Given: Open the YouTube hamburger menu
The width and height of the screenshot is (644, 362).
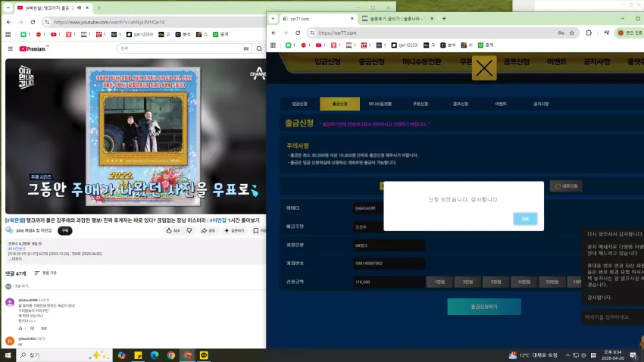Looking at the screenshot, I should click(11, 48).
